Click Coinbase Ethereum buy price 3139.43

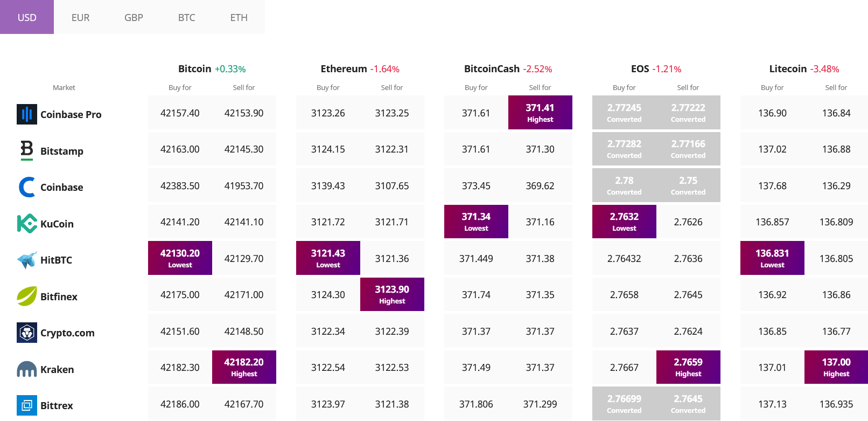click(x=328, y=186)
